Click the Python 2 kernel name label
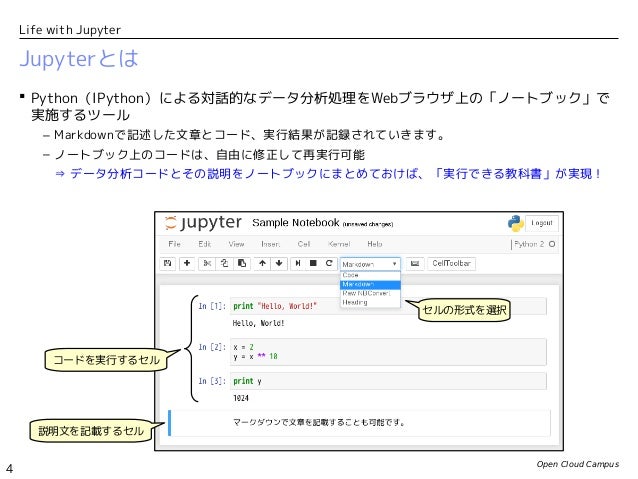638x479 pixels. point(529,244)
